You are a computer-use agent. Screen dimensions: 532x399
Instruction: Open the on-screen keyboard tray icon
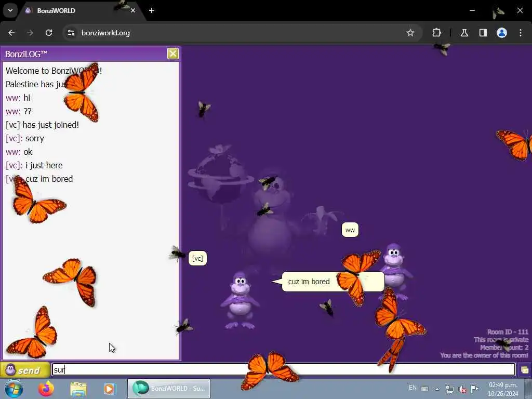coord(424,389)
